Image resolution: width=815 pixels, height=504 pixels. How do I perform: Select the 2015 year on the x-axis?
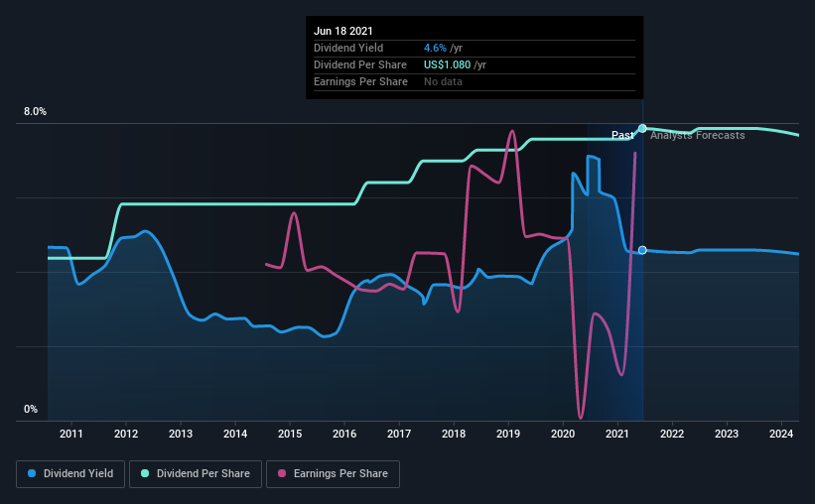click(x=290, y=434)
